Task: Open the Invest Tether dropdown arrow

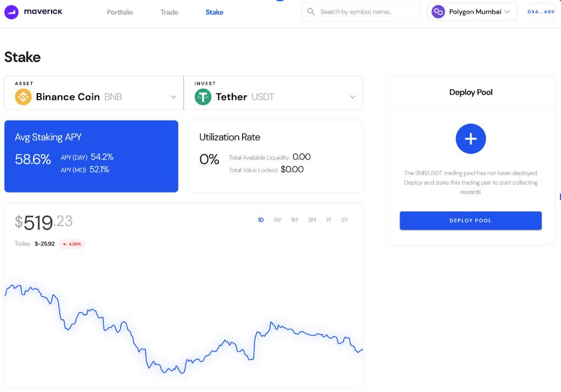Action: 353,97
